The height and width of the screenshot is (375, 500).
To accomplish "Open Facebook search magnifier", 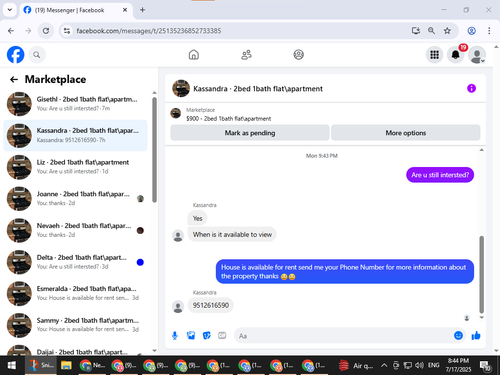I will 37,55.
